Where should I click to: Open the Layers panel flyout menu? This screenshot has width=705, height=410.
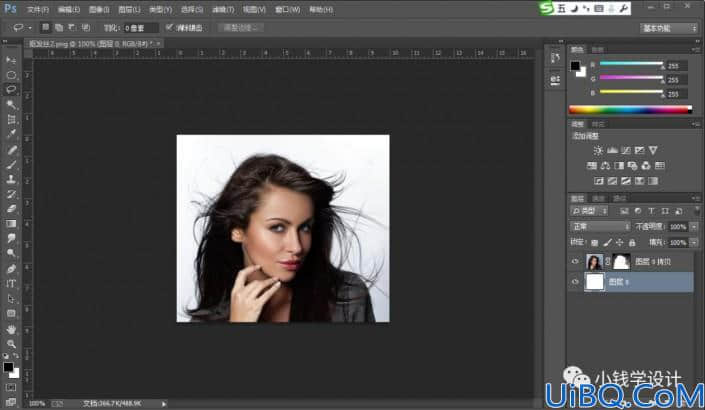(696, 198)
